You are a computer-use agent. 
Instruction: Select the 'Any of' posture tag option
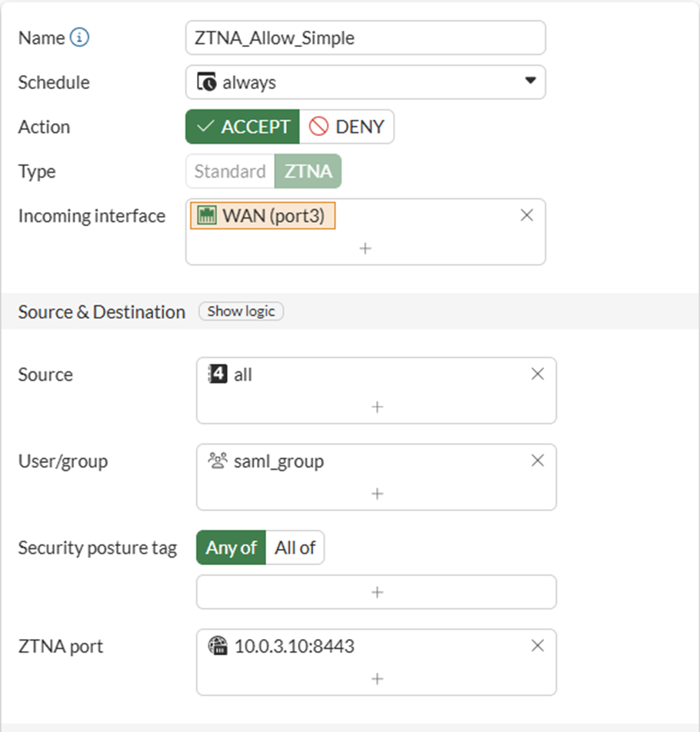coord(231,547)
